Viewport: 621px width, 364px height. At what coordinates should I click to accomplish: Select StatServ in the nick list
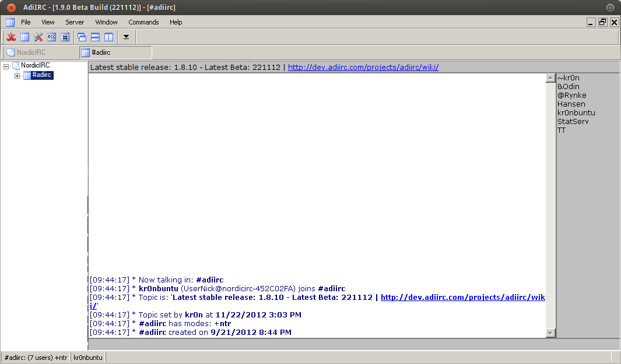pos(573,122)
